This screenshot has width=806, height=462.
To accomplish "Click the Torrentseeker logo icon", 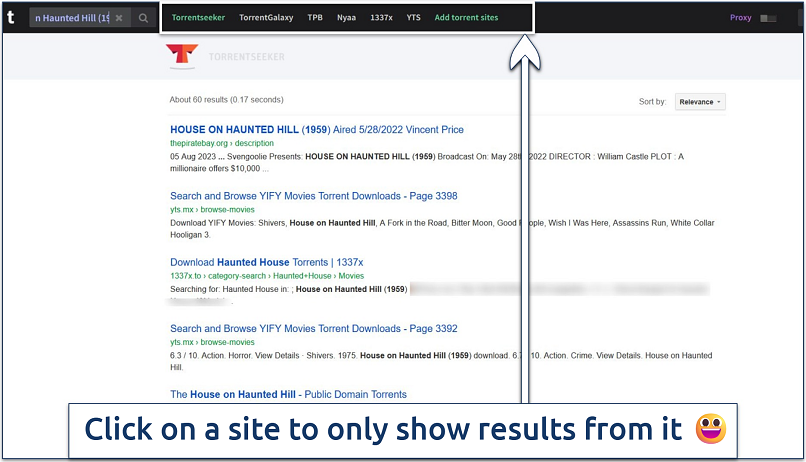I will [181, 57].
